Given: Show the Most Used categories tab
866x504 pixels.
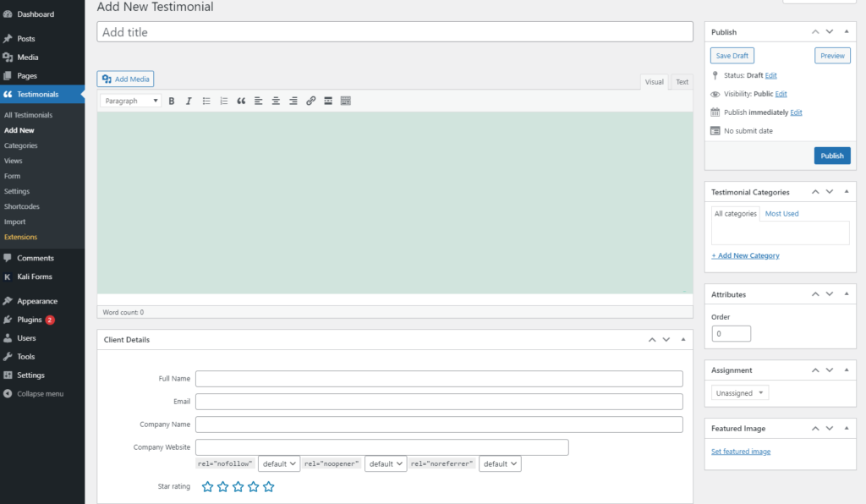Looking at the screenshot, I should [x=781, y=214].
